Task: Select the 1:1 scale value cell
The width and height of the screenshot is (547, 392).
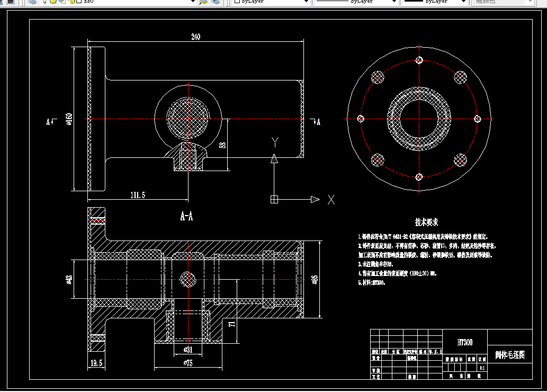Action: (x=482, y=368)
